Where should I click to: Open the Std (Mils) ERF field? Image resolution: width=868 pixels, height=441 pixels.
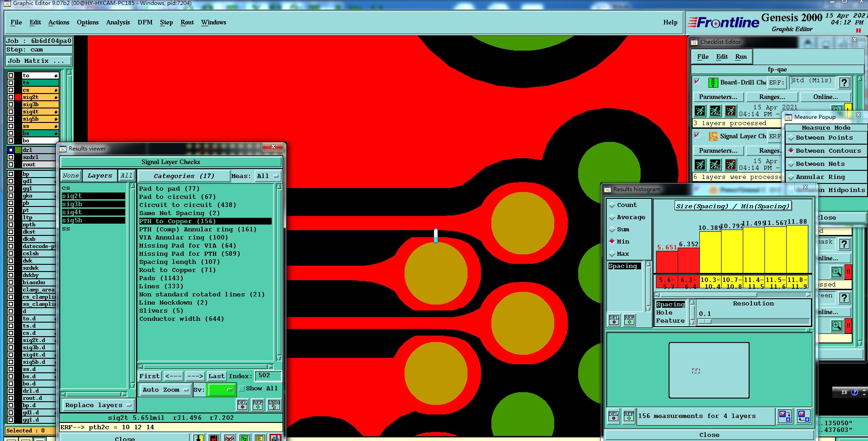tap(812, 82)
